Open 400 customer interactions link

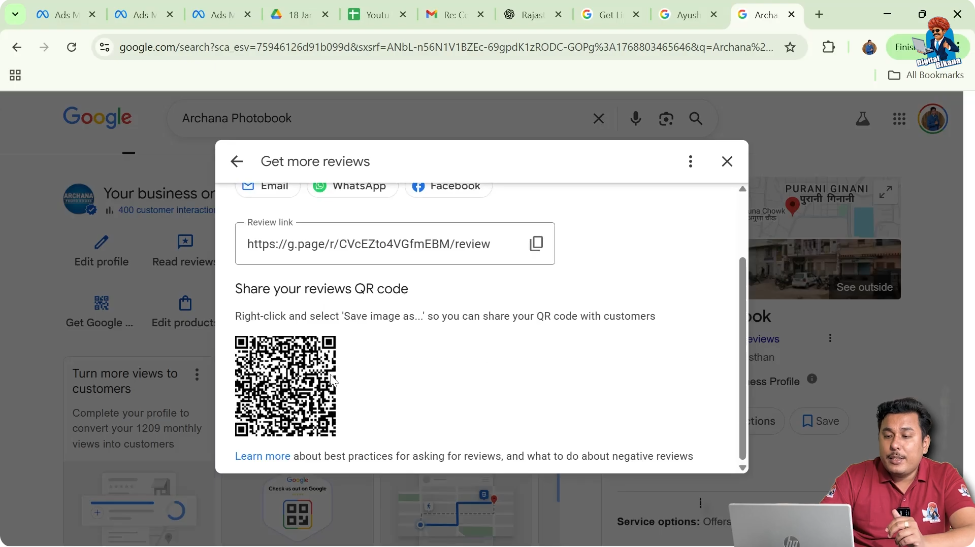coord(167,210)
